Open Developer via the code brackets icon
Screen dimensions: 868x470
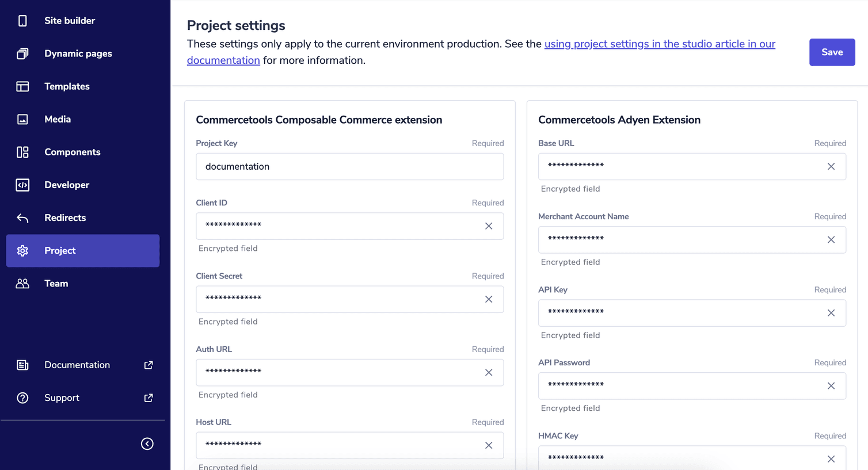(22, 185)
